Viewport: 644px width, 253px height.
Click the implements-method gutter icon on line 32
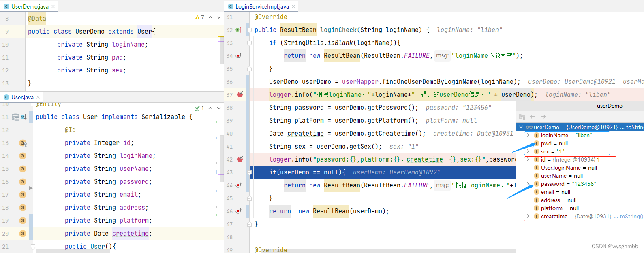click(239, 30)
